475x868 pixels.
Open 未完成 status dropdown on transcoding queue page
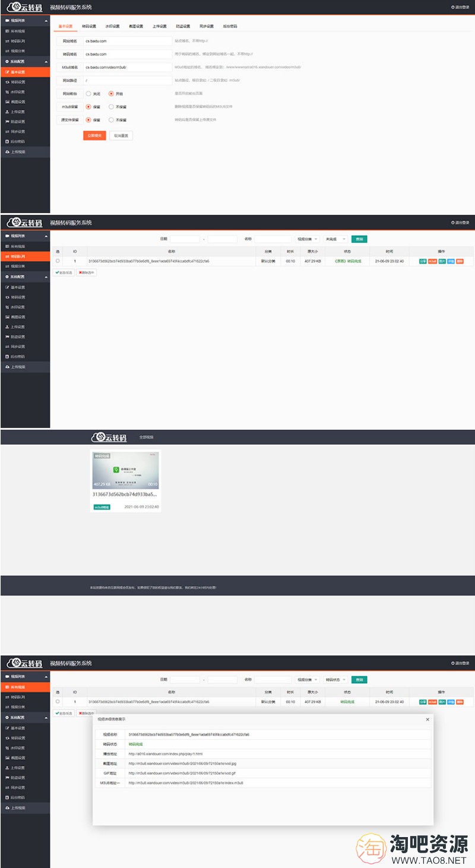[x=334, y=239]
